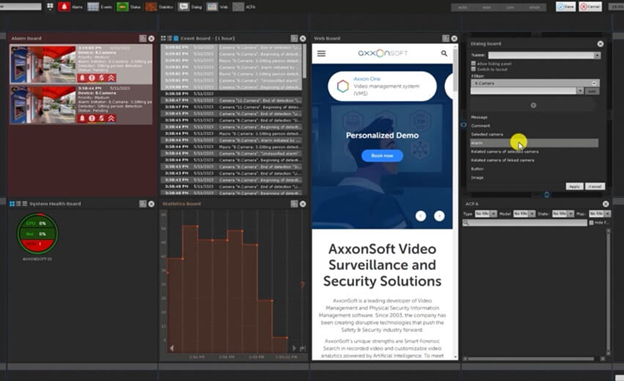
Task: Open Statistics Board settings icon
Action: pos(294,204)
